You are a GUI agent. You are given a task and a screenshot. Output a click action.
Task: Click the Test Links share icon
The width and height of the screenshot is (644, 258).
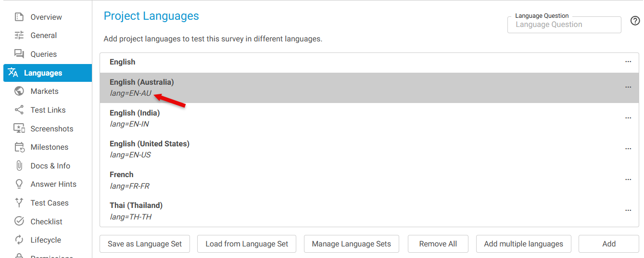click(x=19, y=110)
